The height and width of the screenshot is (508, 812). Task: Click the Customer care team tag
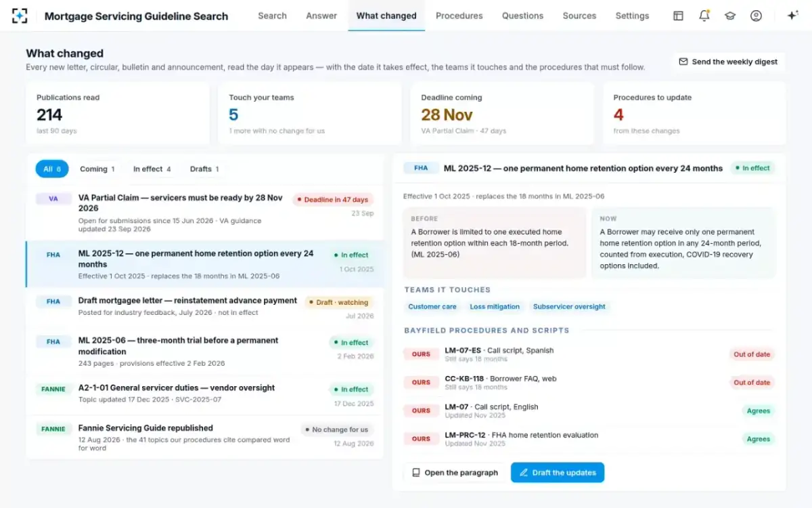tap(432, 307)
